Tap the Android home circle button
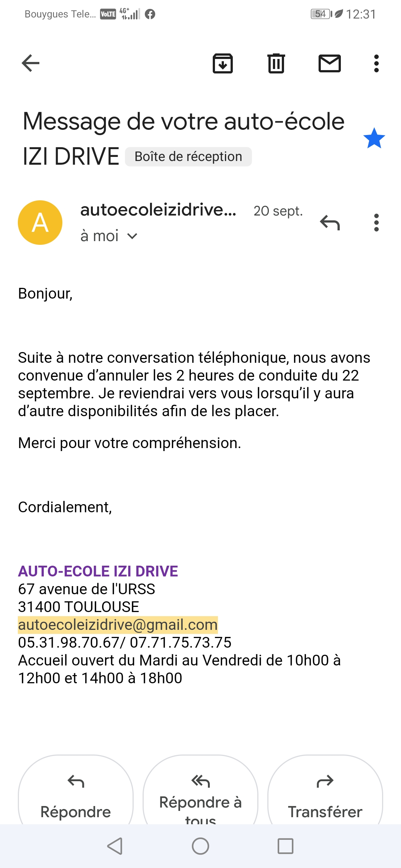Image resolution: width=401 pixels, height=868 pixels. point(200,846)
